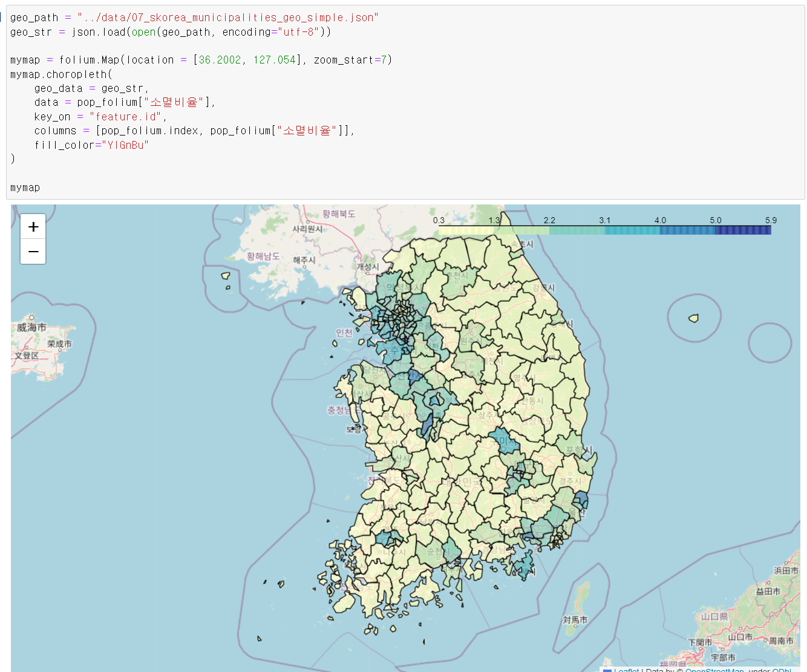807x672 pixels.
Task: Click the 下関市 label in Japan
Action: click(700, 642)
